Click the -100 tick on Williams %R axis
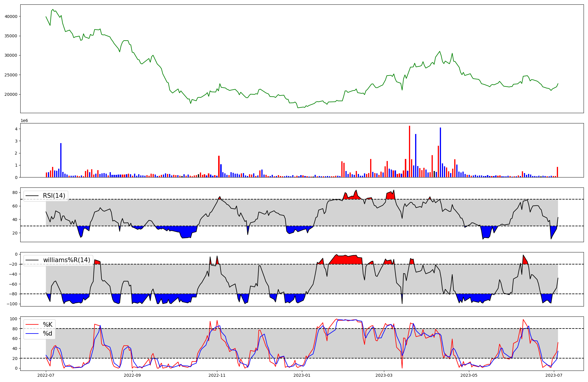The image size is (588, 382). (x=12, y=304)
